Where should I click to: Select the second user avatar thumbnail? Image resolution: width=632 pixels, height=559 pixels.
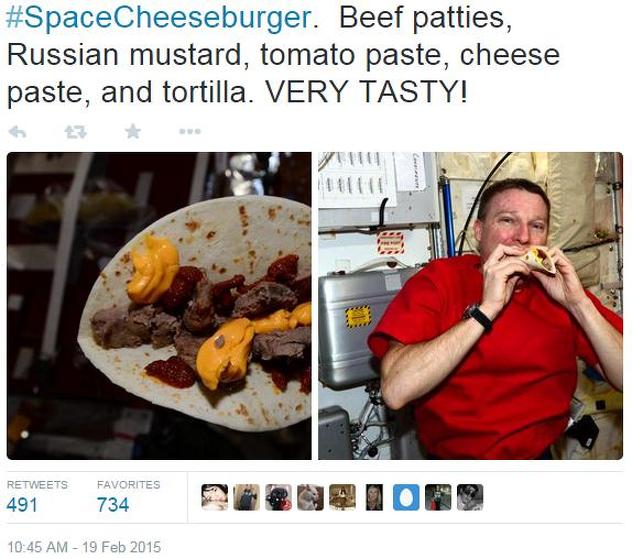(246, 497)
